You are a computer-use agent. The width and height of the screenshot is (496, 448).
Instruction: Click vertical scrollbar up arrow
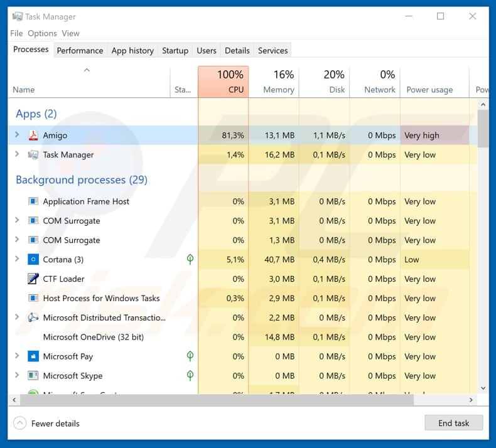click(x=483, y=104)
